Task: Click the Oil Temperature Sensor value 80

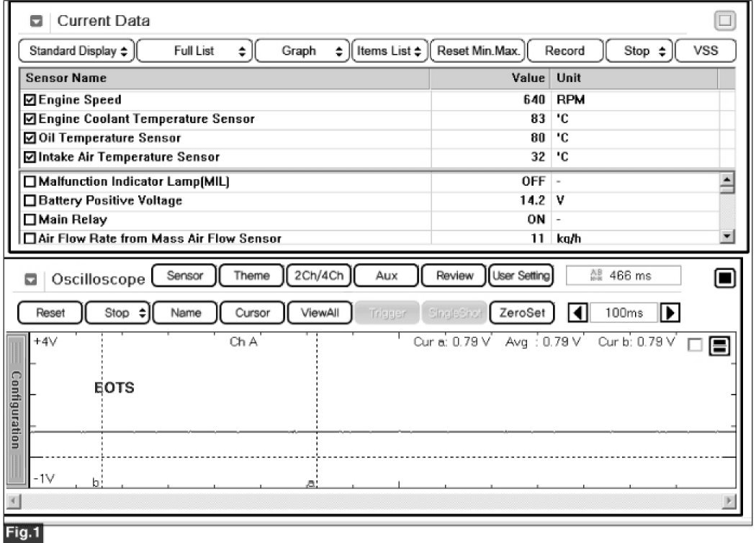Action: pyautogui.click(x=538, y=138)
